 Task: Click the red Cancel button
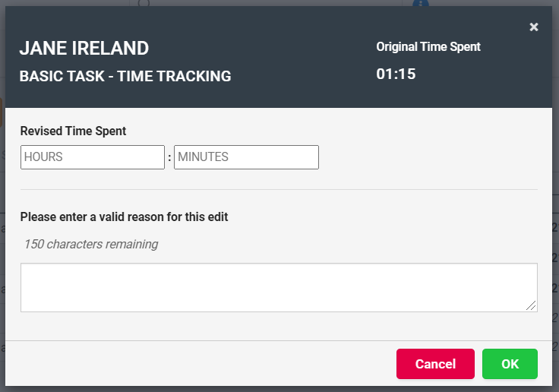(x=435, y=364)
